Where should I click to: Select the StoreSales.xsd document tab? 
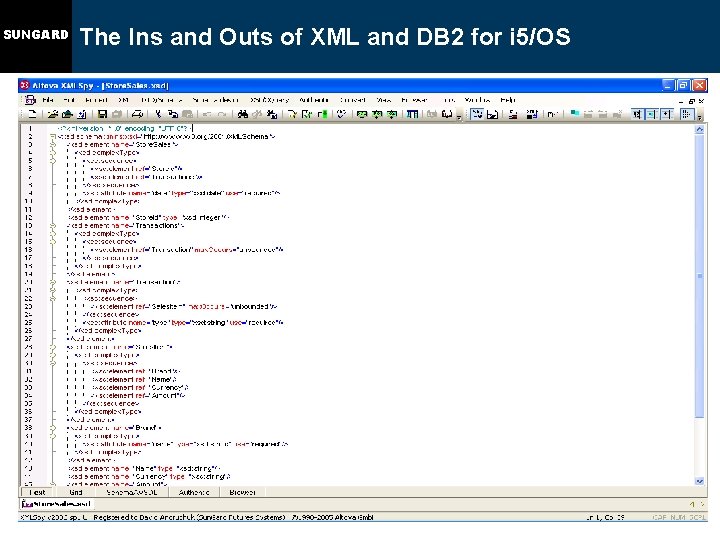click(x=57, y=504)
